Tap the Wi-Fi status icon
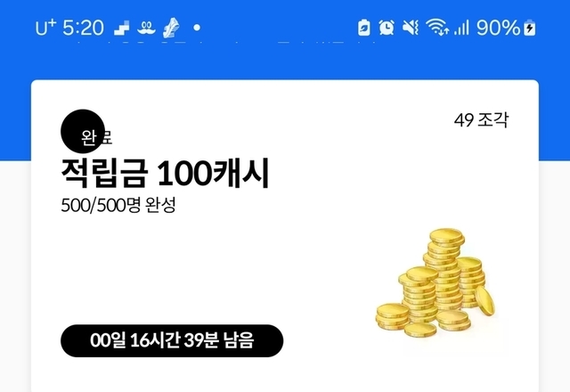This screenshot has height=392, width=570. point(437,28)
